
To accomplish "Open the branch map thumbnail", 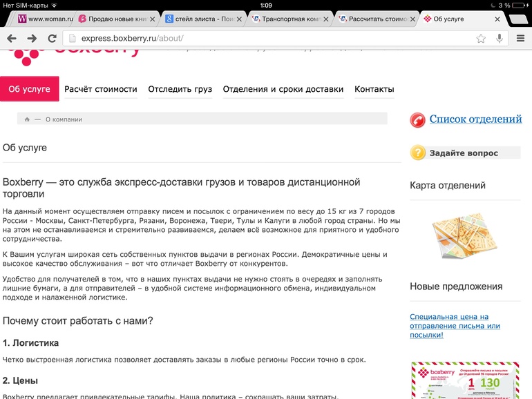I will pyautogui.click(x=464, y=235).
